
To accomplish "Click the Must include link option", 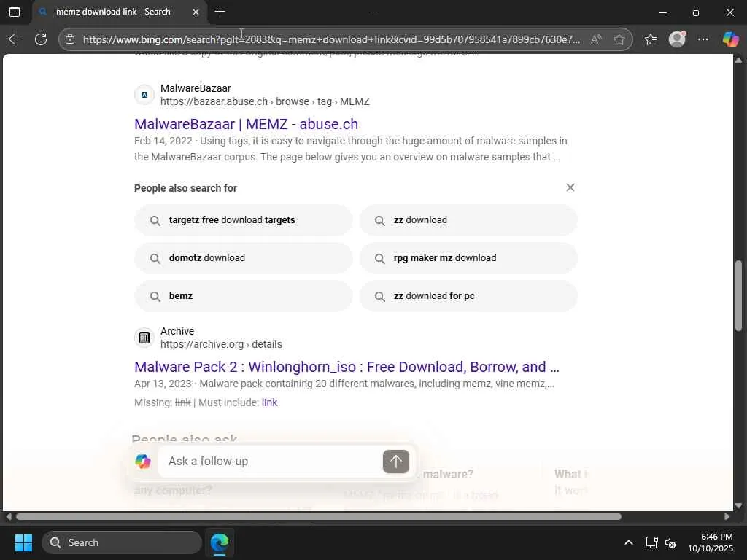I will click(x=269, y=402).
